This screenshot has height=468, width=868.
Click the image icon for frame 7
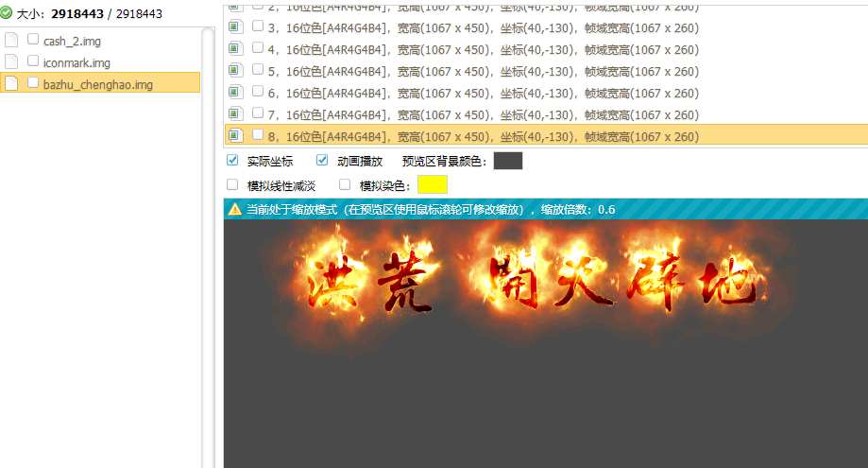click(234, 114)
